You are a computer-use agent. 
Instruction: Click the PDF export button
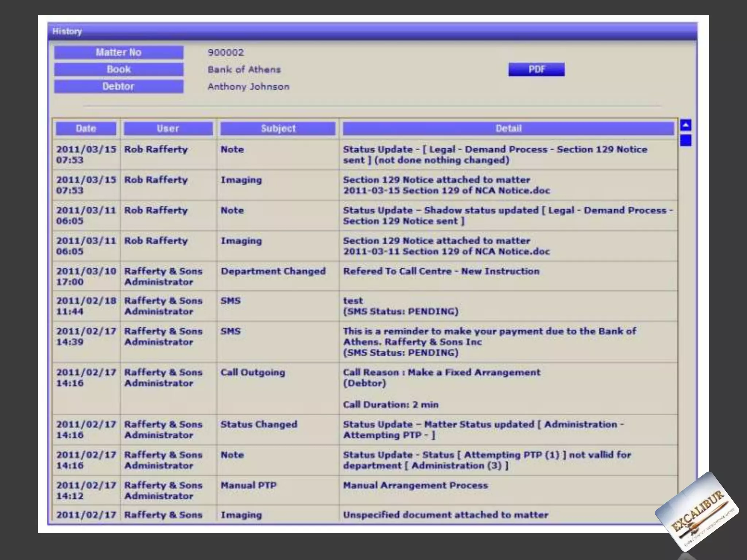[x=536, y=69]
